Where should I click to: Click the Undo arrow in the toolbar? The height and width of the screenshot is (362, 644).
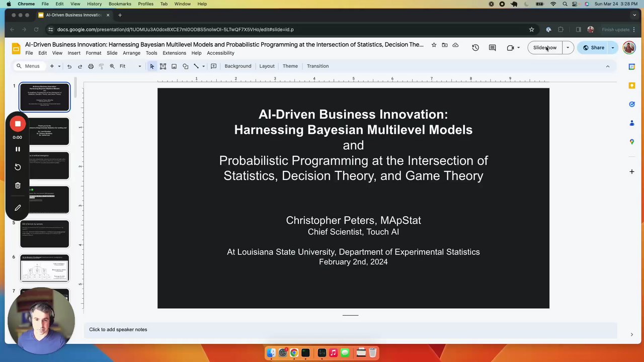(69, 66)
